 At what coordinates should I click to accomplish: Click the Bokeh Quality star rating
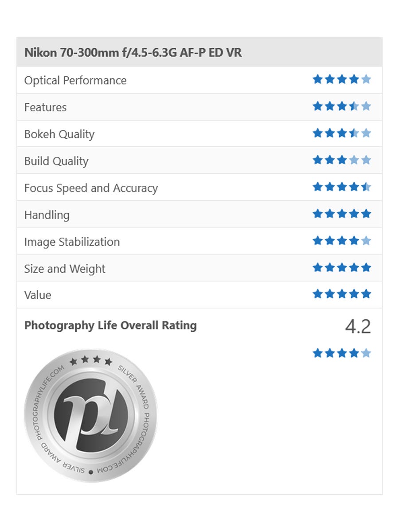point(341,133)
